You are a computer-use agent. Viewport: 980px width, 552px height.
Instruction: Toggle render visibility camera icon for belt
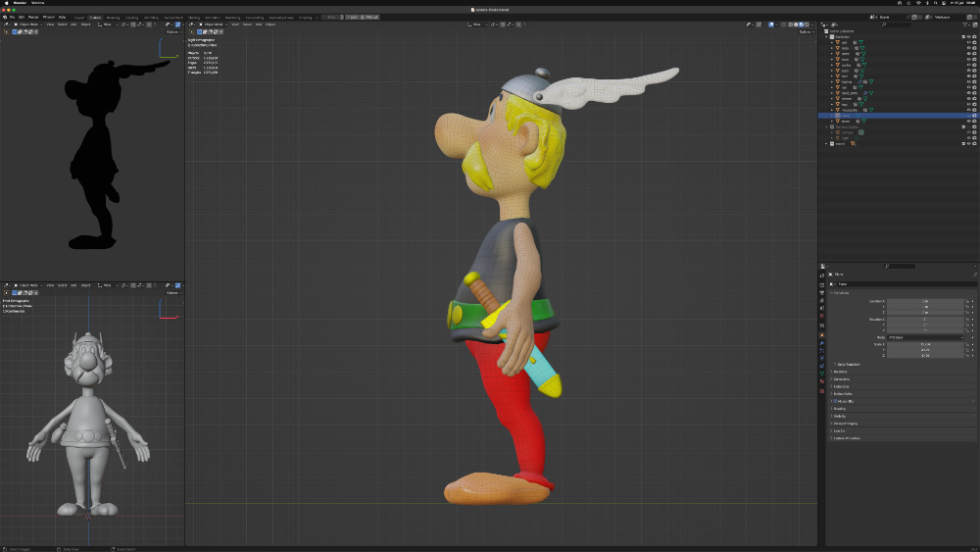(x=974, y=42)
